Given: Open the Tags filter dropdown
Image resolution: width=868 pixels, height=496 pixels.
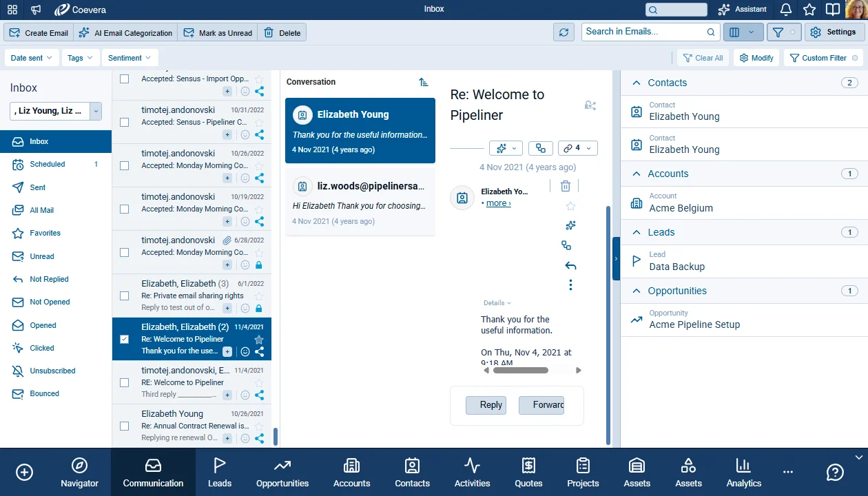Looking at the screenshot, I should pyautogui.click(x=81, y=58).
